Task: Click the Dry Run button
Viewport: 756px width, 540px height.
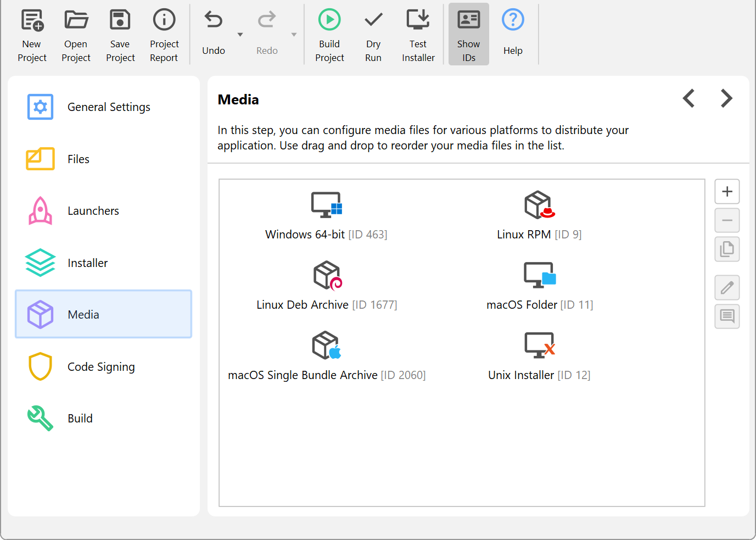Action: click(373, 34)
